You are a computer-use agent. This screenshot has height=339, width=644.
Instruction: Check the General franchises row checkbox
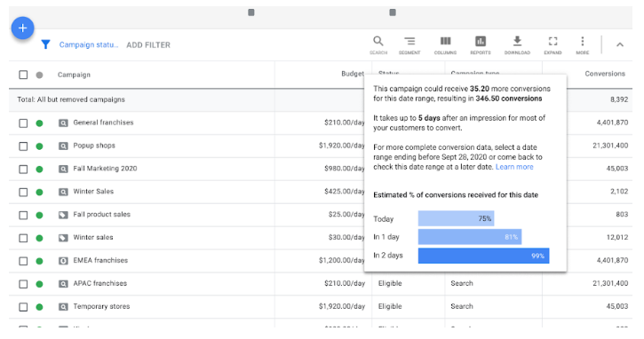point(23,123)
